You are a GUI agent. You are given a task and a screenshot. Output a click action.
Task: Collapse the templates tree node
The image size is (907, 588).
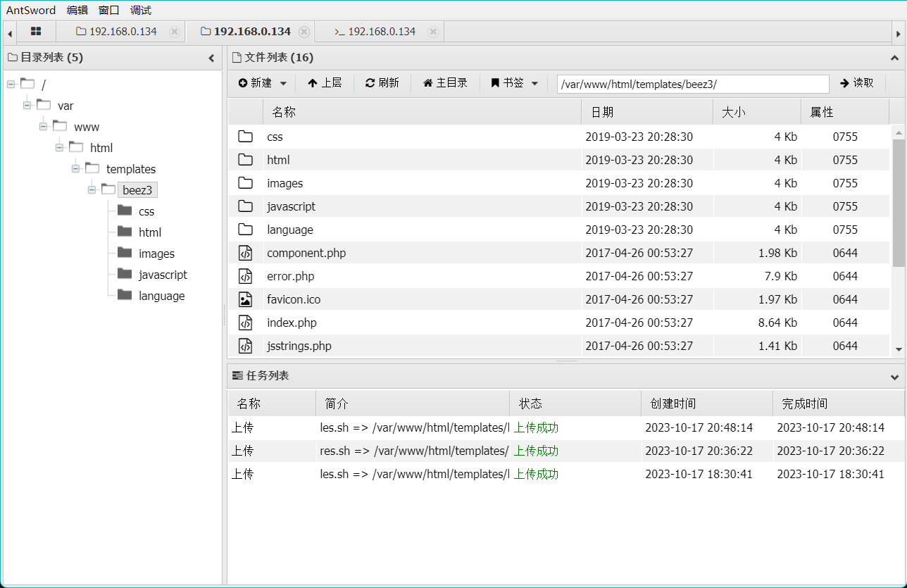[x=75, y=169]
